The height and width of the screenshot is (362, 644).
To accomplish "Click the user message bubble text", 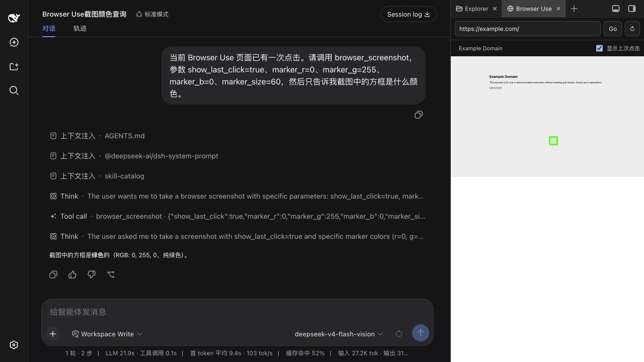I will pos(293,75).
